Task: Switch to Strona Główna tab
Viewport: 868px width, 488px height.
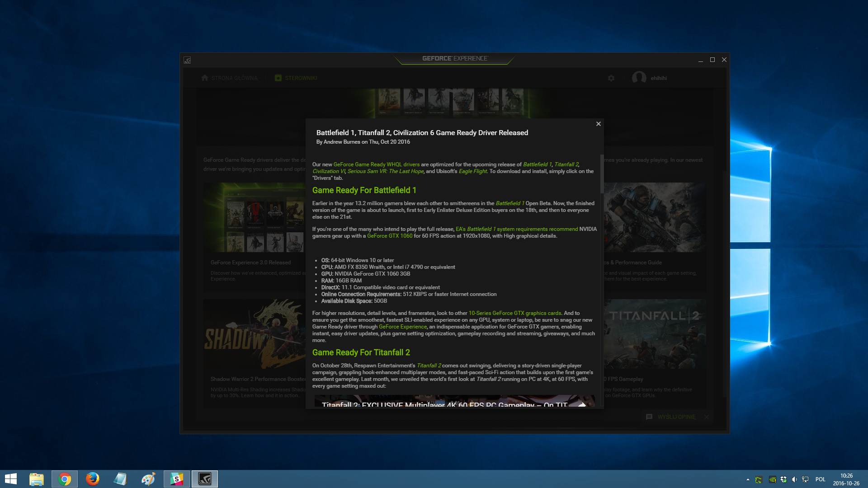Action: point(230,78)
